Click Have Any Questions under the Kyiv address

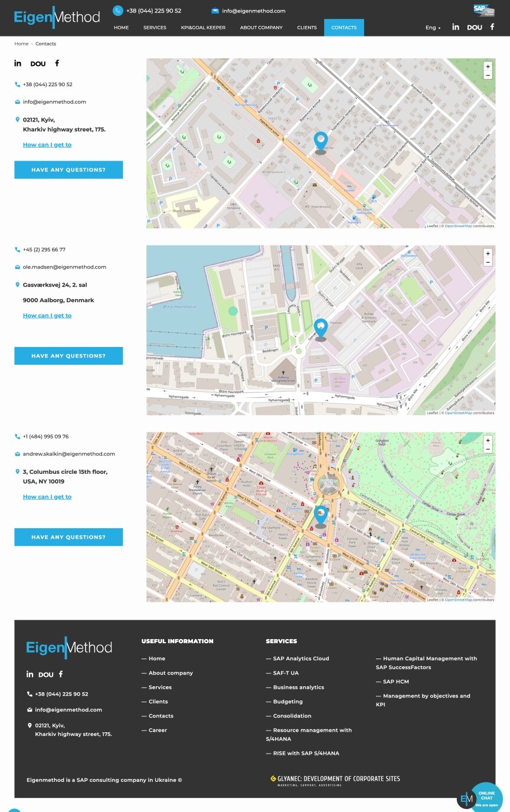click(68, 170)
